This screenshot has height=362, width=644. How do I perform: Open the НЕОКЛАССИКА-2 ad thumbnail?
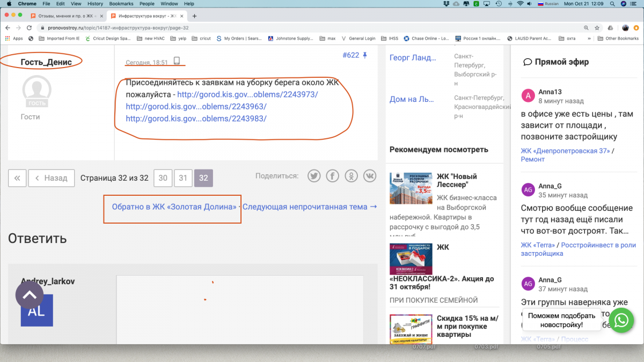(411, 259)
